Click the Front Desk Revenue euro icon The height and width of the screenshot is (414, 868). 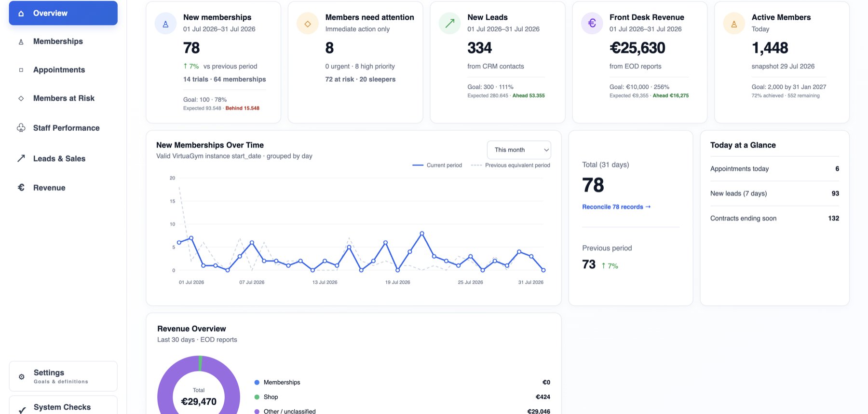[x=592, y=24]
